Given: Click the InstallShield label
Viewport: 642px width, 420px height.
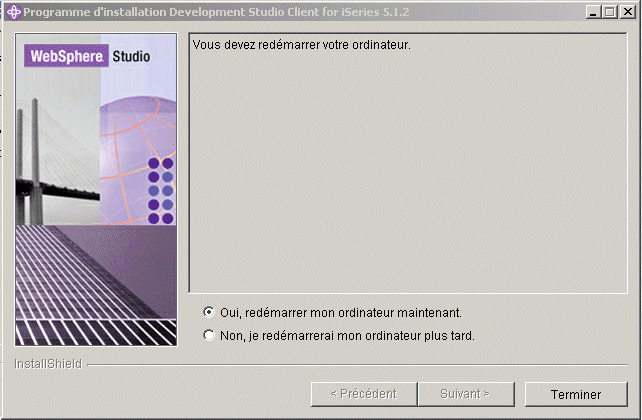Looking at the screenshot, I should (x=48, y=364).
